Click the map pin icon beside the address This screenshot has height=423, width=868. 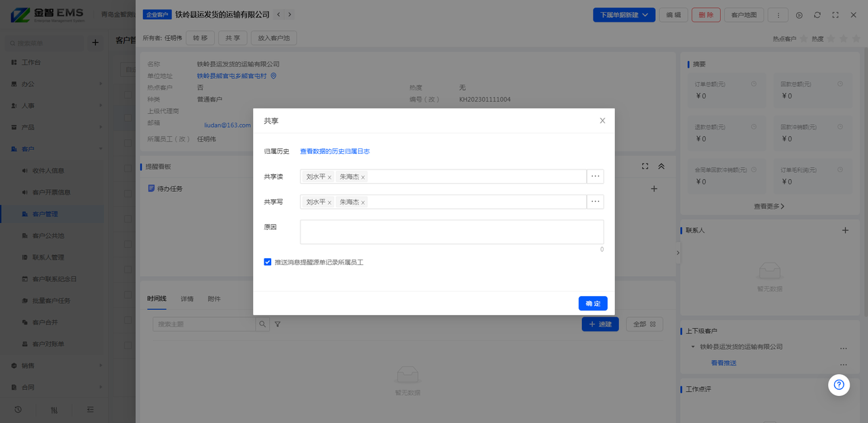click(x=274, y=76)
